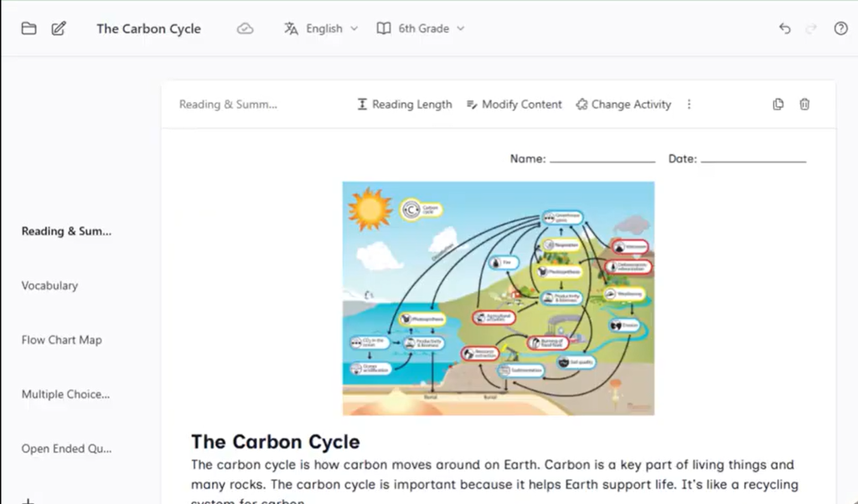This screenshot has height=504, width=858.
Task: Duplicate activity with the copy icon
Action: click(x=778, y=104)
